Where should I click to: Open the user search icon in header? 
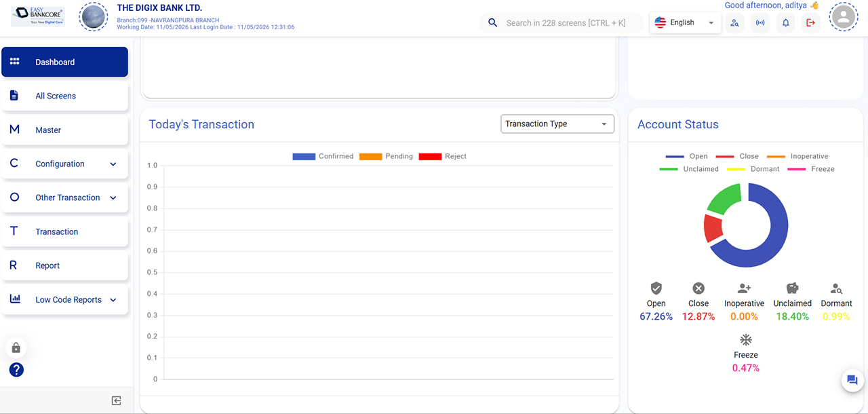click(734, 22)
